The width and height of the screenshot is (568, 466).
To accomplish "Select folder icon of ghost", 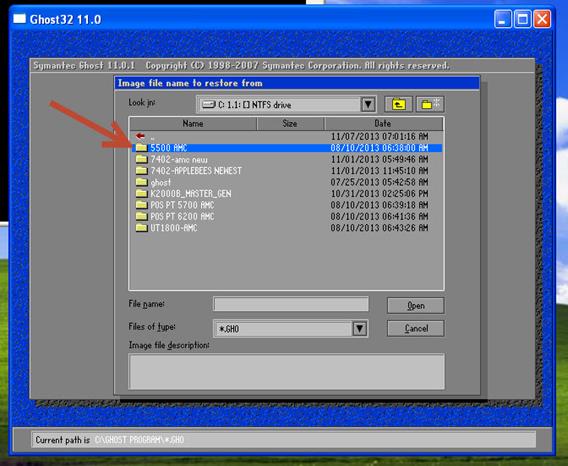I will coord(141,182).
